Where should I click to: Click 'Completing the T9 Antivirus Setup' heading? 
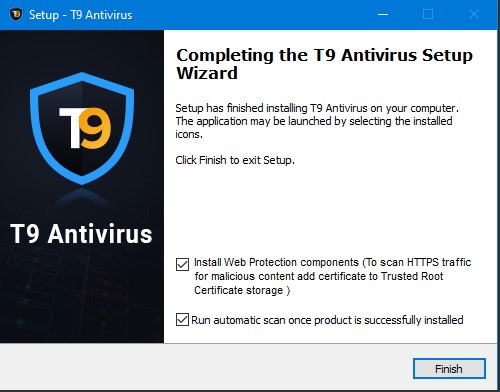click(x=324, y=56)
